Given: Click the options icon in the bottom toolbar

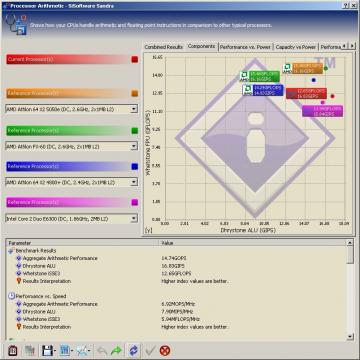Looking at the screenshot, I should pos(12,350).
